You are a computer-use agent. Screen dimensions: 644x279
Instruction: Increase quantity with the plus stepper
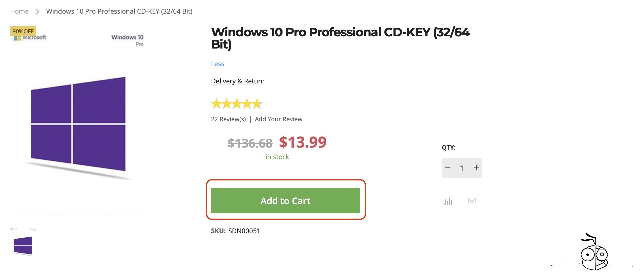click(477, 168)
